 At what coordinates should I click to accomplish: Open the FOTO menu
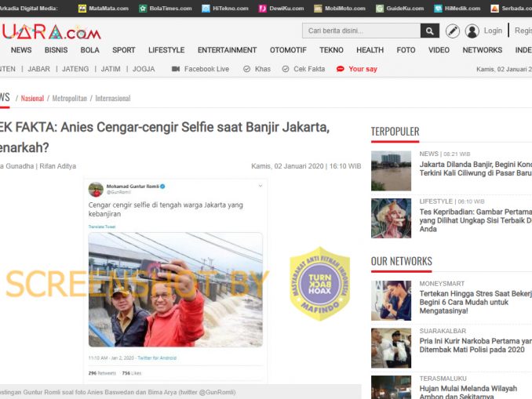coord(406,50)
